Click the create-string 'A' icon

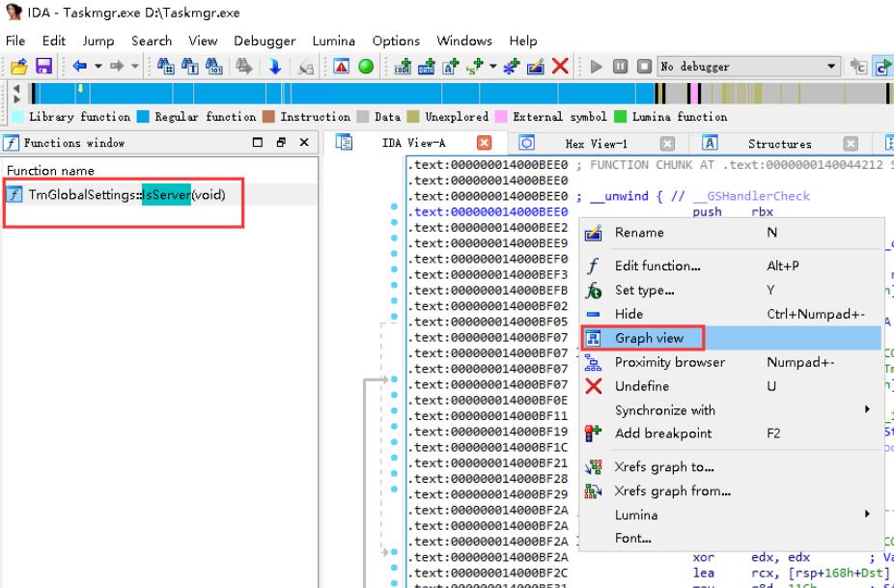coord(451,67)
